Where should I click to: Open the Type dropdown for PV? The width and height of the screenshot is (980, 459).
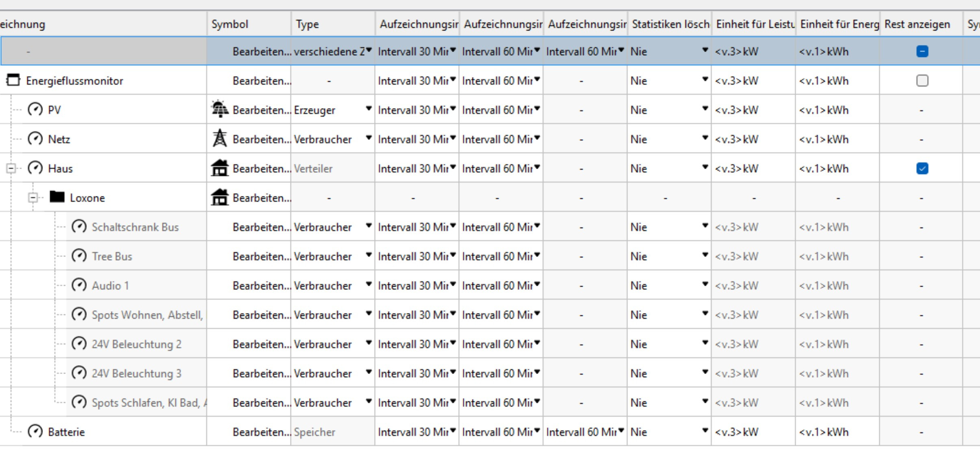[368, 109]
